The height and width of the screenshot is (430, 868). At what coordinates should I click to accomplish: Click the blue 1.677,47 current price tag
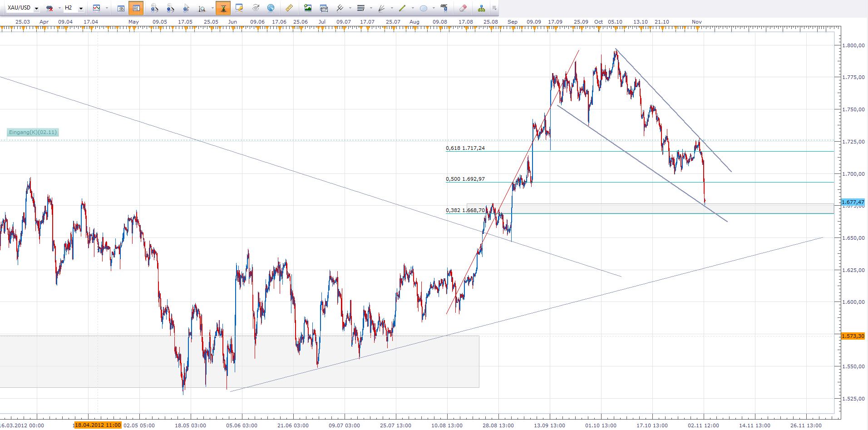click(x=852, y=202)
